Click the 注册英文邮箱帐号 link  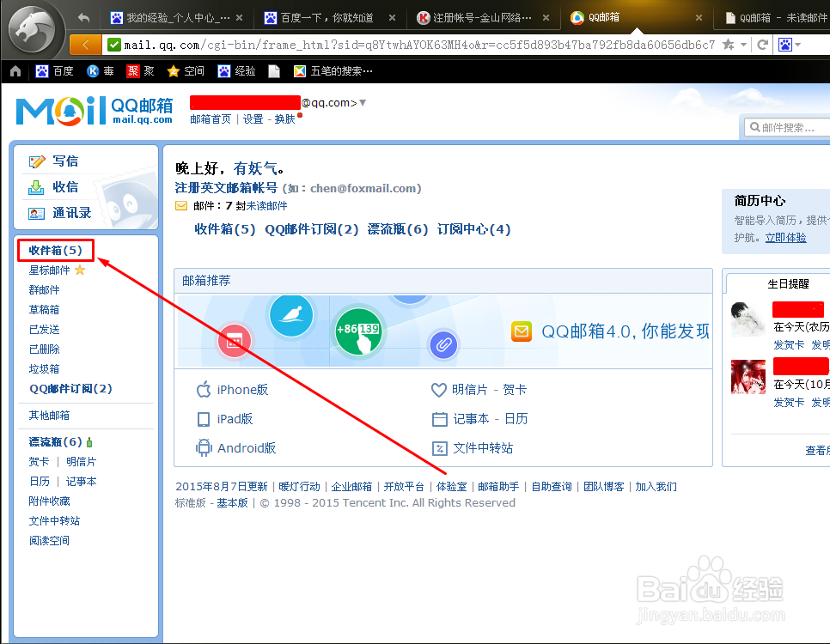coord(226,188)
